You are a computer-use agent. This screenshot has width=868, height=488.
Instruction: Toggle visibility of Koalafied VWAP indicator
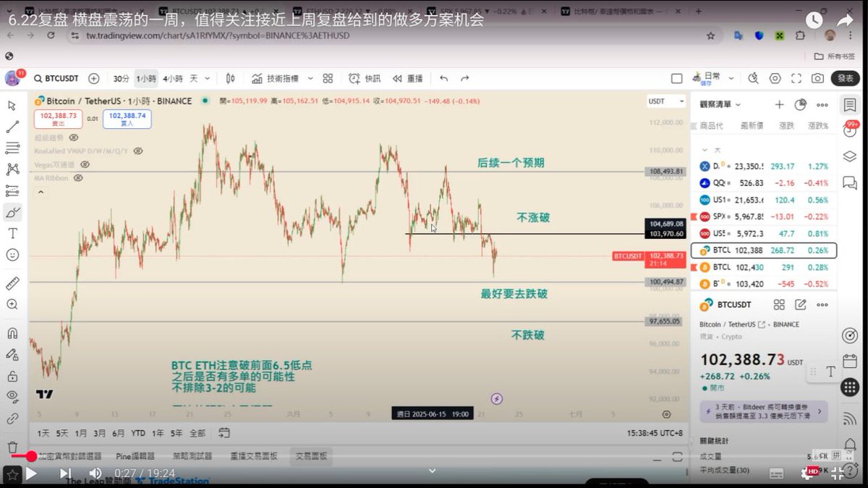pyautogui.click(x=137, y=151)
